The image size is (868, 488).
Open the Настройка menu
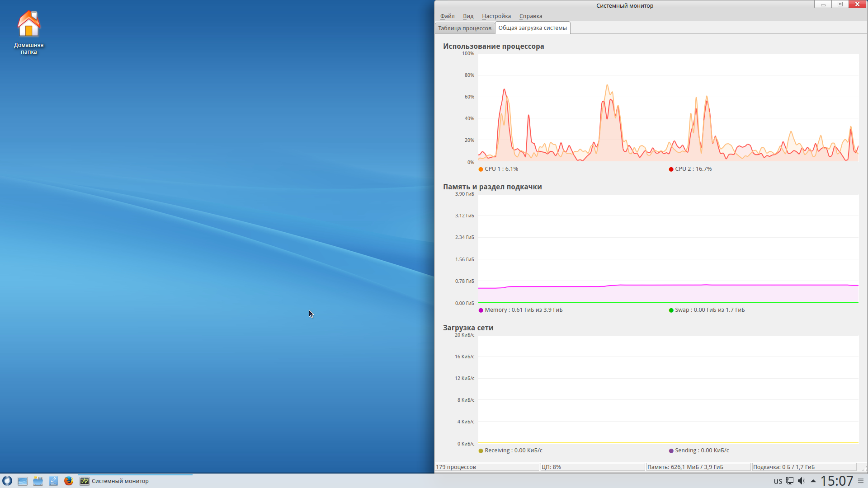(x=496, y=16)
